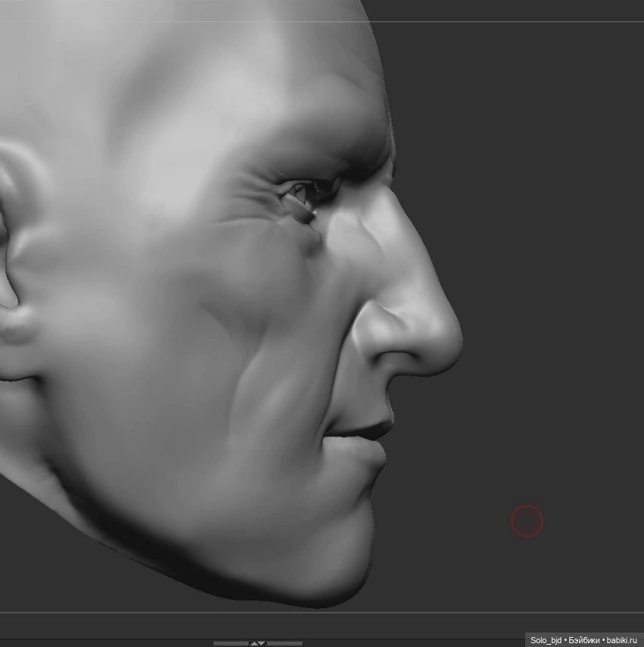Click the red circular brush cursor
This screenshot has height=647, width=644.
tap(527, 521)
